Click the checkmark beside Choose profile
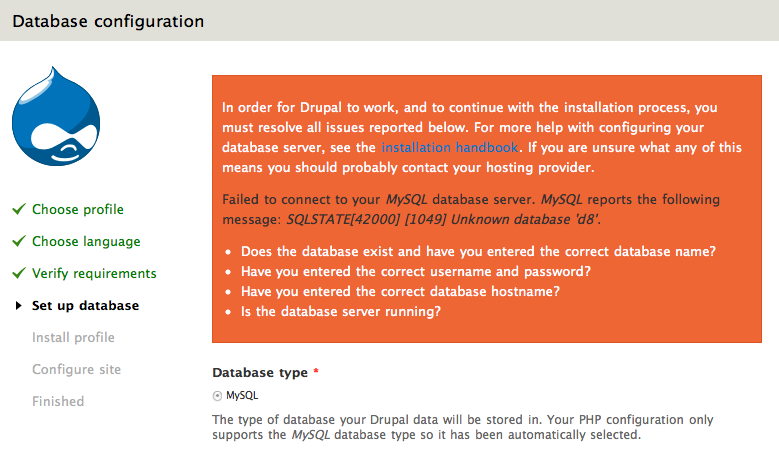The image size is (779, 461). pos(19,209)
